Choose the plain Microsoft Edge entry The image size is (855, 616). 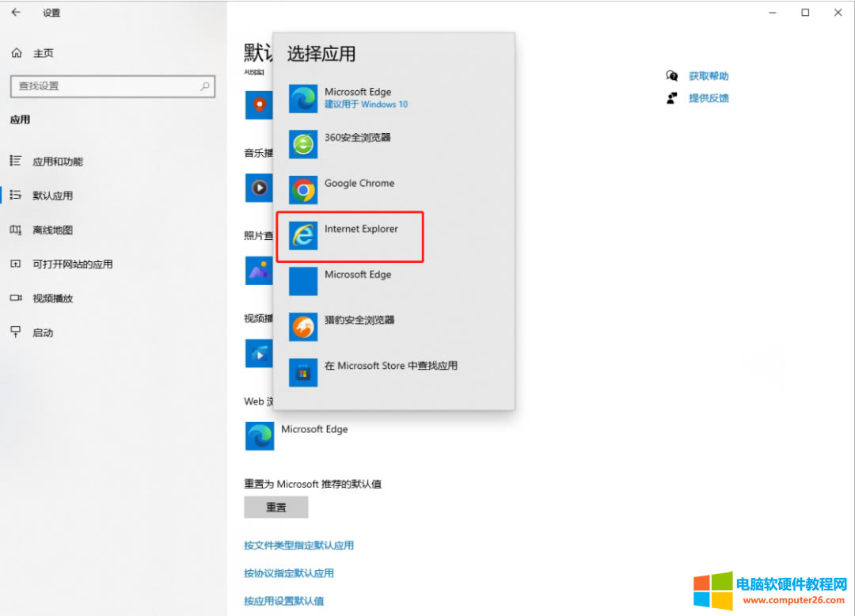pos(358,274)
